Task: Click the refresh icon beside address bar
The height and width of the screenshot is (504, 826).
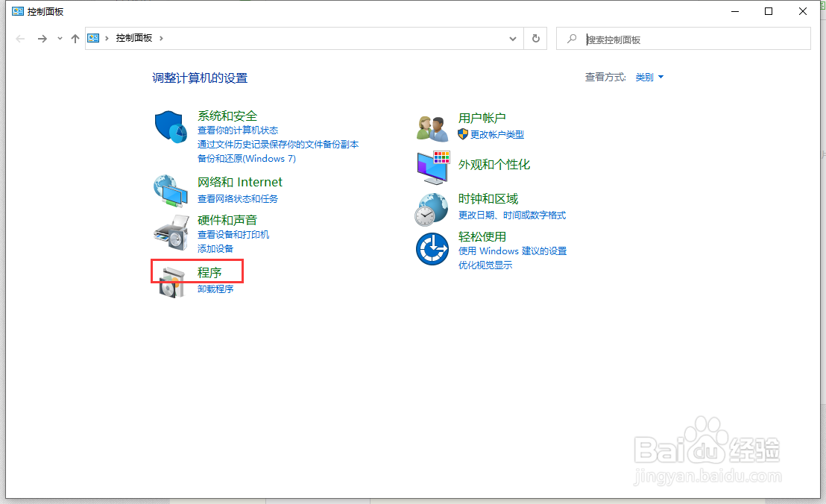Action: click(535, 38)
